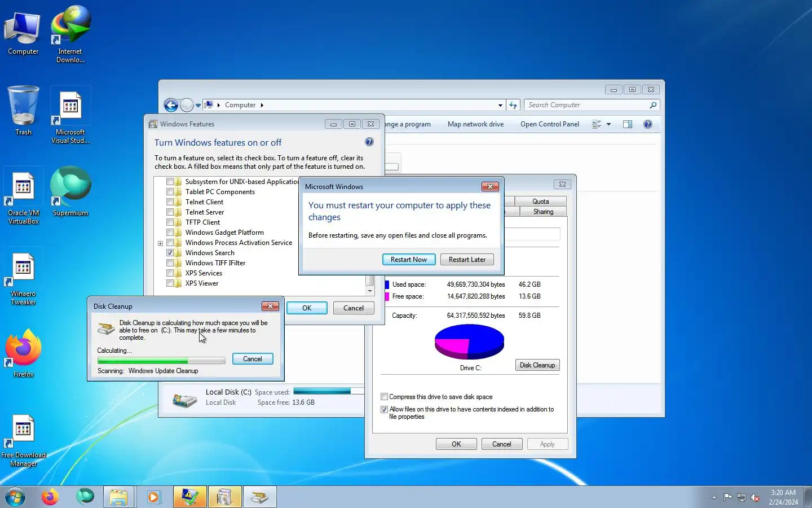812x508 pixels.
Task: Click the Show desktop strip at taskbar end
Action: tap(807, 497)
